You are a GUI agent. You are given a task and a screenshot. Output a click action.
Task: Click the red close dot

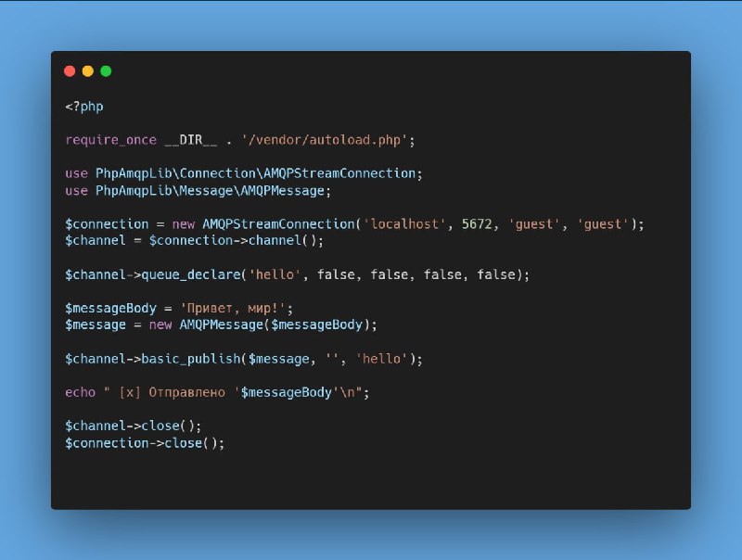(x=70, y=71)
